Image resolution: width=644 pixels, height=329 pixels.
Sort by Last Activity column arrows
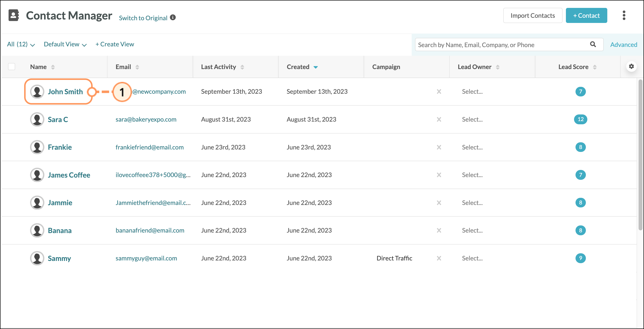pyautogui.click(x=242, y=67)
